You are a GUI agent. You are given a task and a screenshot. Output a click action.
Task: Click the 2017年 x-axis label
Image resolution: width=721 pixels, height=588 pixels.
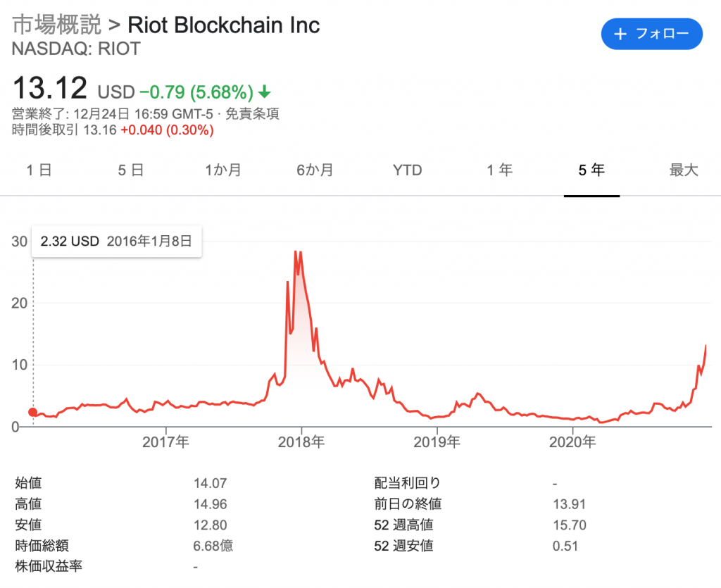click(x=166, y=442)
